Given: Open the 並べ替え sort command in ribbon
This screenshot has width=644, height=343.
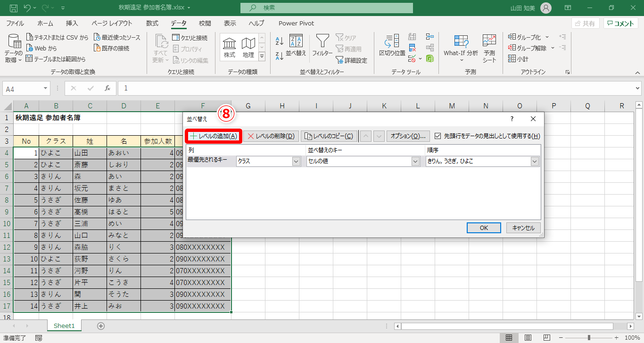Looking at the screenshot, I should click(296, 46).
